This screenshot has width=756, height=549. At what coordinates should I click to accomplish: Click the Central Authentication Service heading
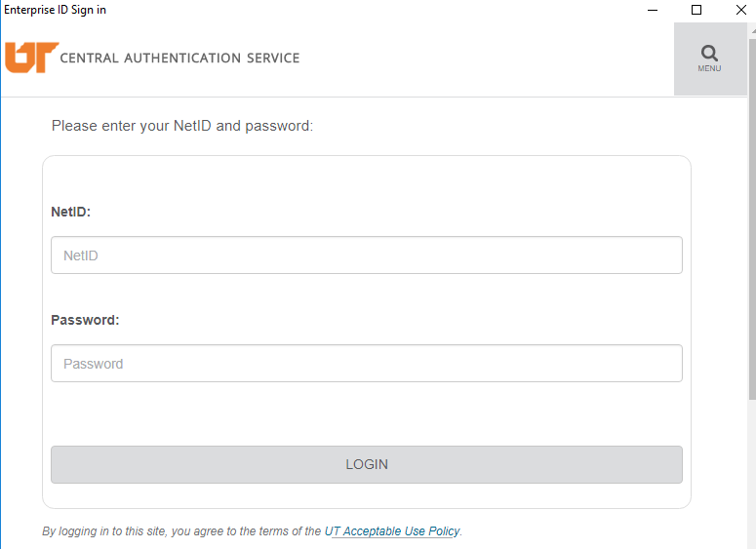tap(179, 59)
